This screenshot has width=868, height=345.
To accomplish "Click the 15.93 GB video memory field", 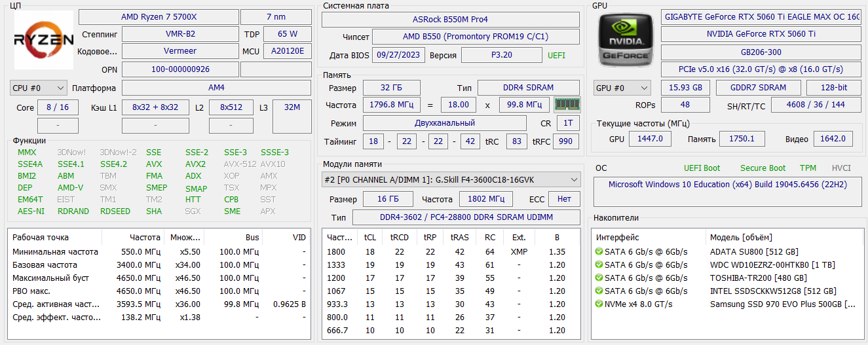I will click(x=685, y=88).
